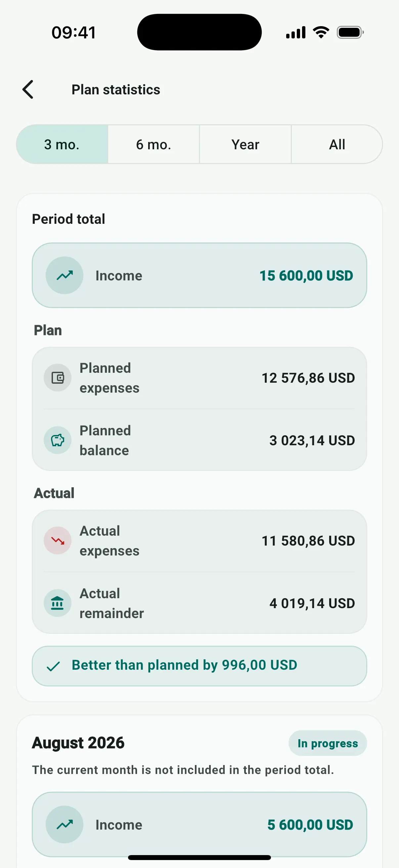Open the Planned expenses row
Image resolution: width=399 pixels, height=868 pixels.
tap(199, 378)
